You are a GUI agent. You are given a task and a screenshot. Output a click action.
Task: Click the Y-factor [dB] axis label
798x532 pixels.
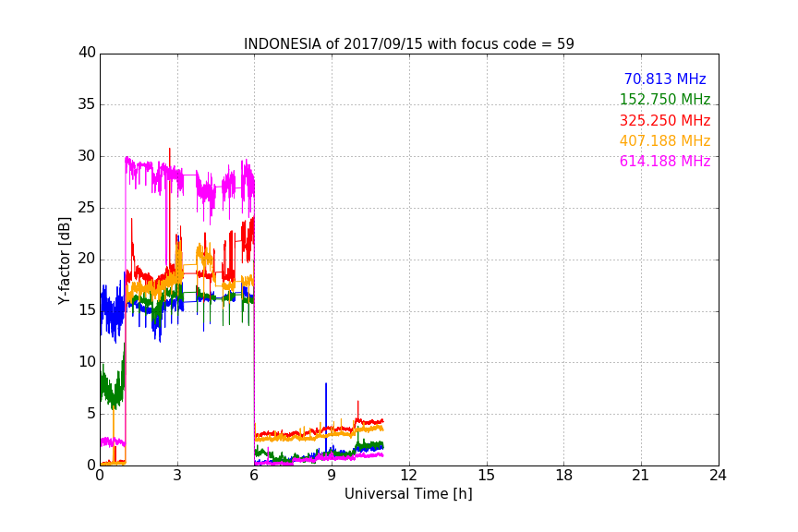click(64, 260)
